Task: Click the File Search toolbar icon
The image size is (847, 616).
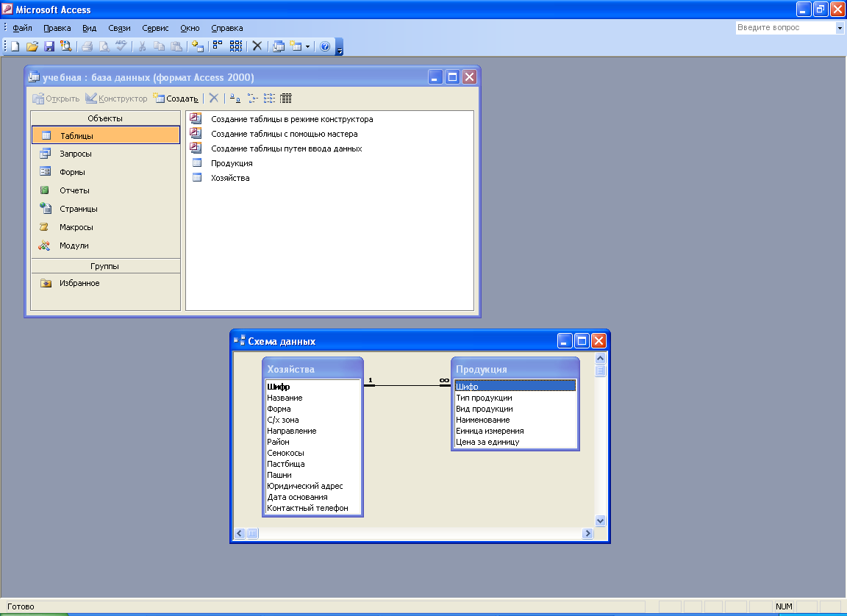Action: coord(66,46)
